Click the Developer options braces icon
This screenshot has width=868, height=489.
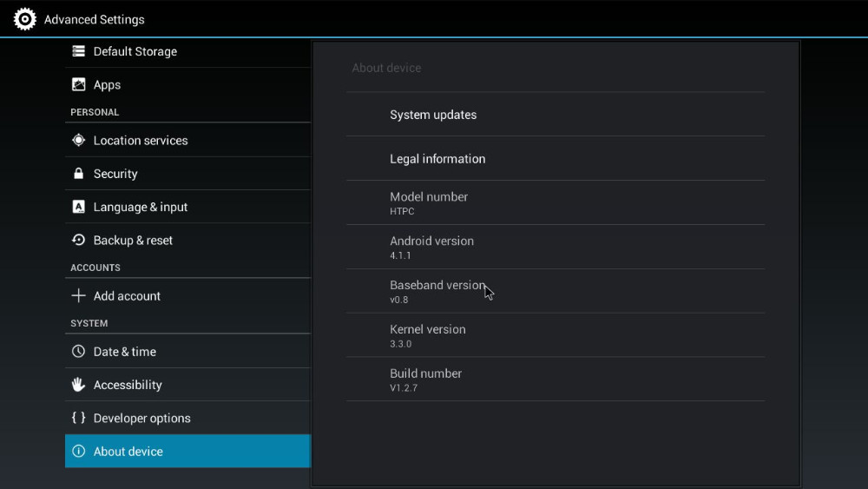[79, 418]
